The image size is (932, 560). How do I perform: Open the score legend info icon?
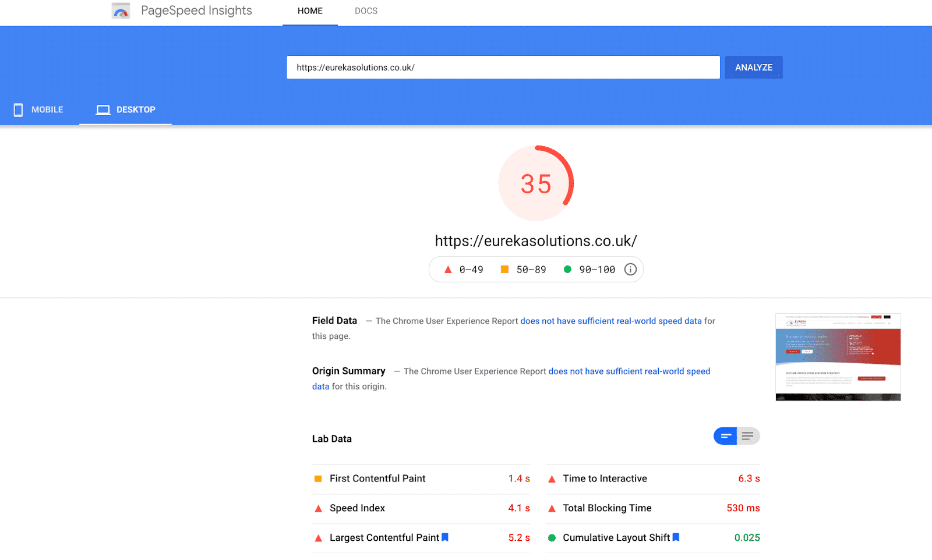pos(630,269)
